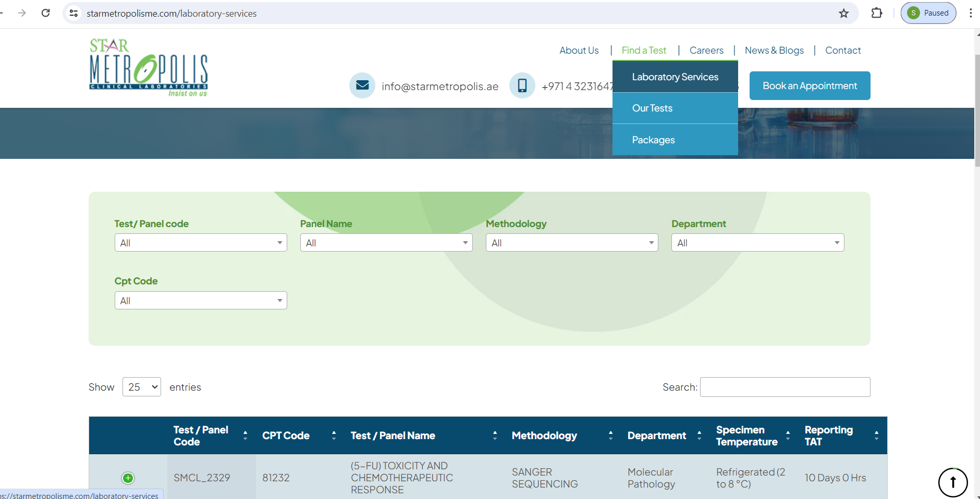Click the mobile phone icon
The image size is (980, 499).
[522, 85]
